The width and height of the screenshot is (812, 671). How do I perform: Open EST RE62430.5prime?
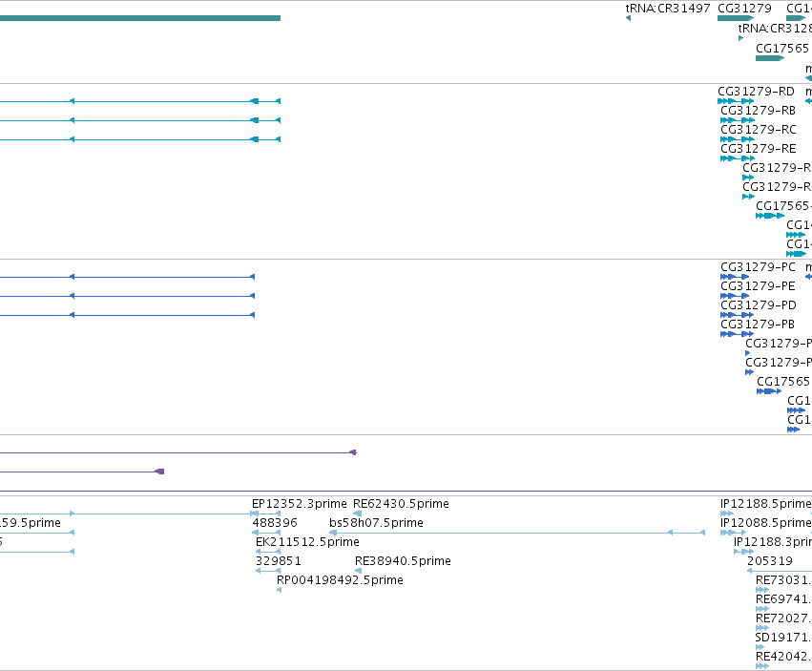pos(401,504)
